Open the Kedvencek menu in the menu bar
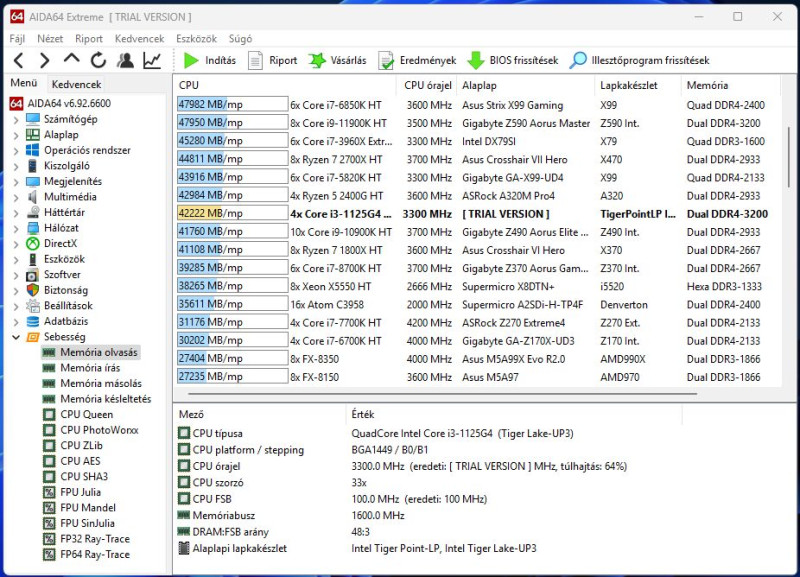The width and height of the screenshot is (800, 577). [140, 39]
